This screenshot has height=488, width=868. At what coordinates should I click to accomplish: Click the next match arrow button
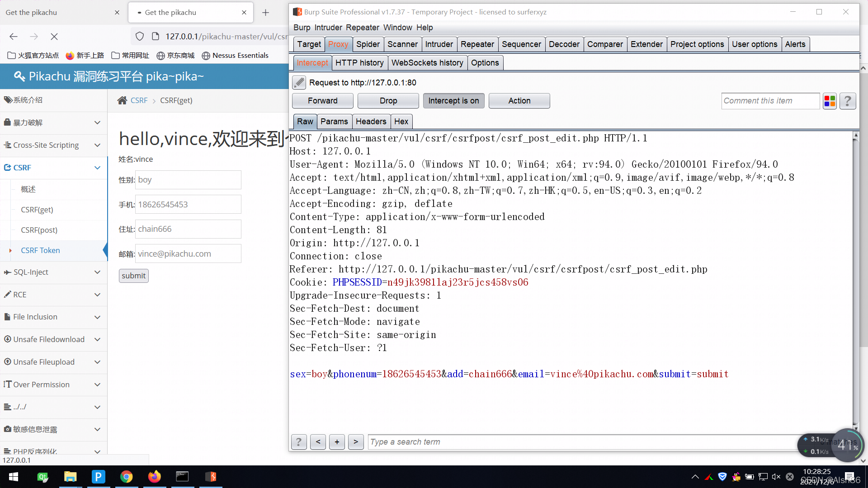[356, 442]
